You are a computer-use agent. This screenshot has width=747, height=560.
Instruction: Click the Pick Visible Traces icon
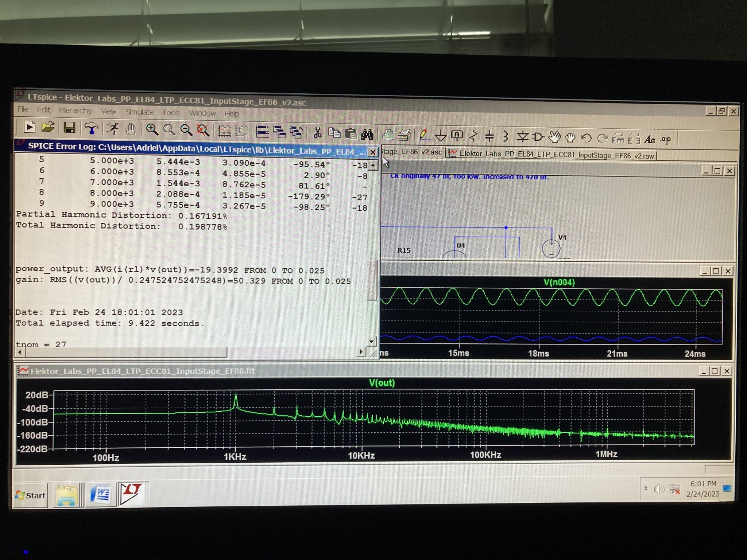click(224, 131)
